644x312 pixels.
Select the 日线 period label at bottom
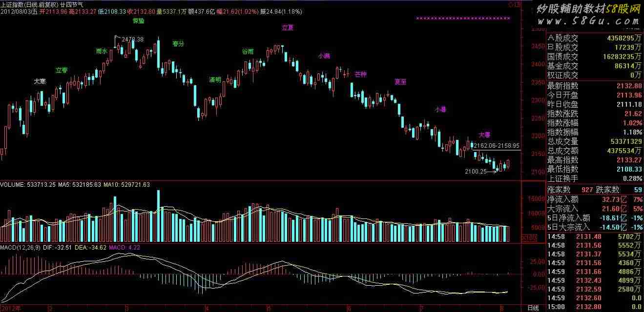(533, 308)
